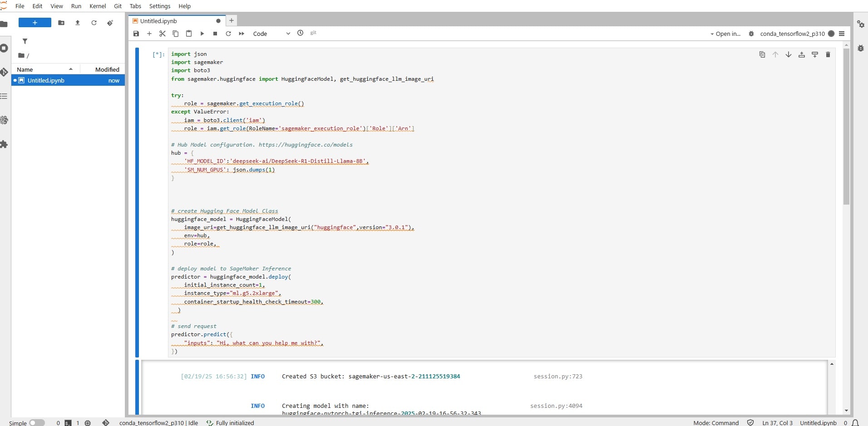Toggle Simple interface mode switch
The height and width of the screenshot is (426, 868).
click(x=37, y=423)
